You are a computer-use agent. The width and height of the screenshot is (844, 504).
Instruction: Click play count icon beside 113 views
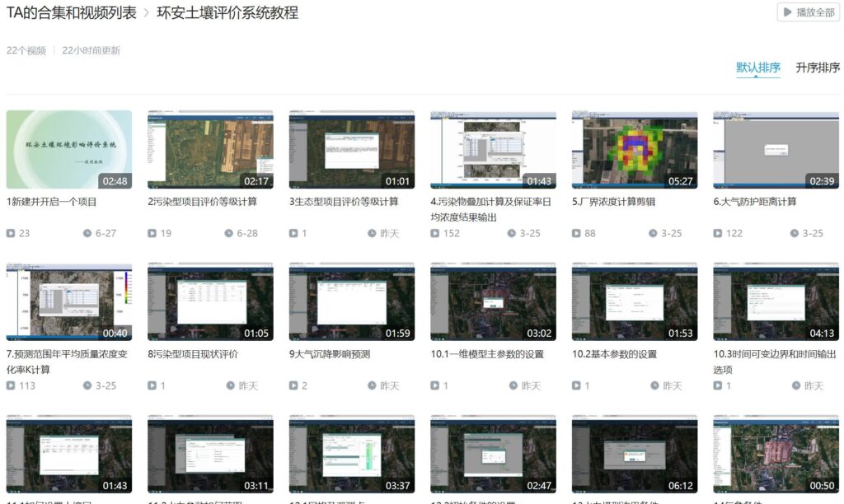(12, 386)
